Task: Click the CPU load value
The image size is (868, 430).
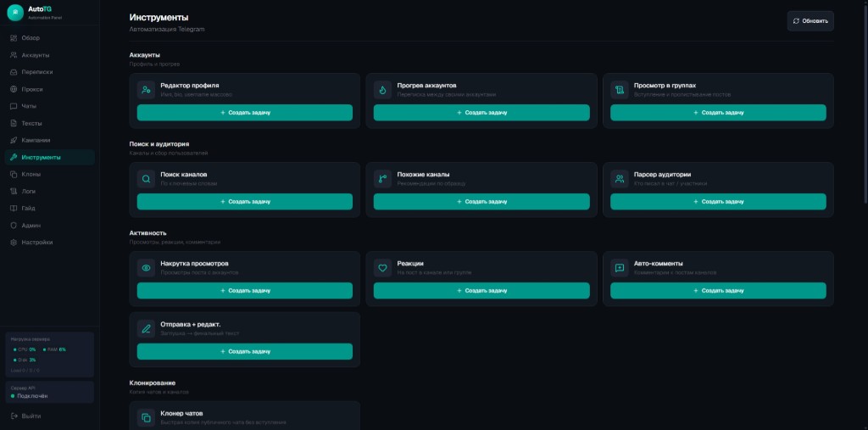Action: point(32,349)
